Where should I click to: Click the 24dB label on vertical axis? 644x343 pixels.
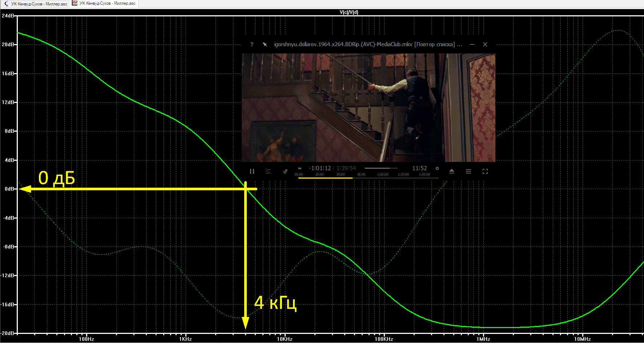tap(8, 16)
